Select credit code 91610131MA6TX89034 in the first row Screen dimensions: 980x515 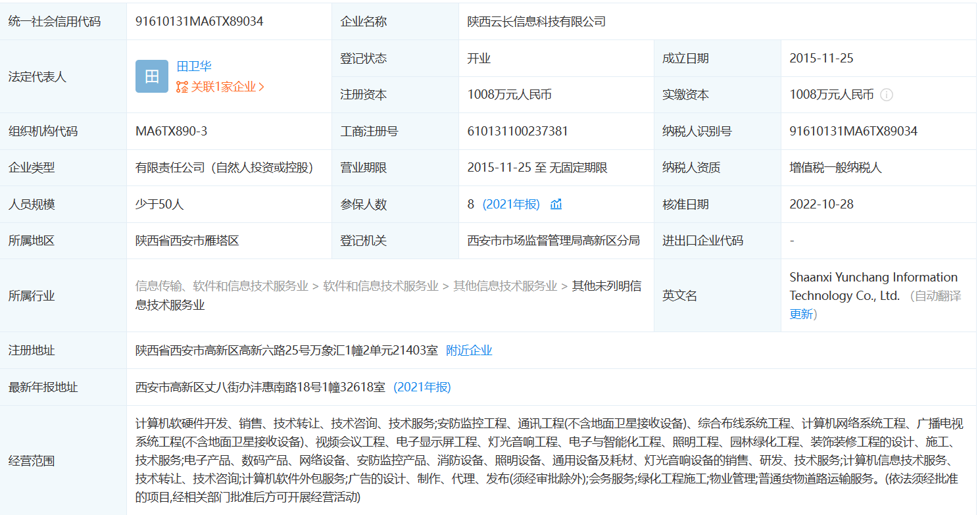[x=199, y=21]
